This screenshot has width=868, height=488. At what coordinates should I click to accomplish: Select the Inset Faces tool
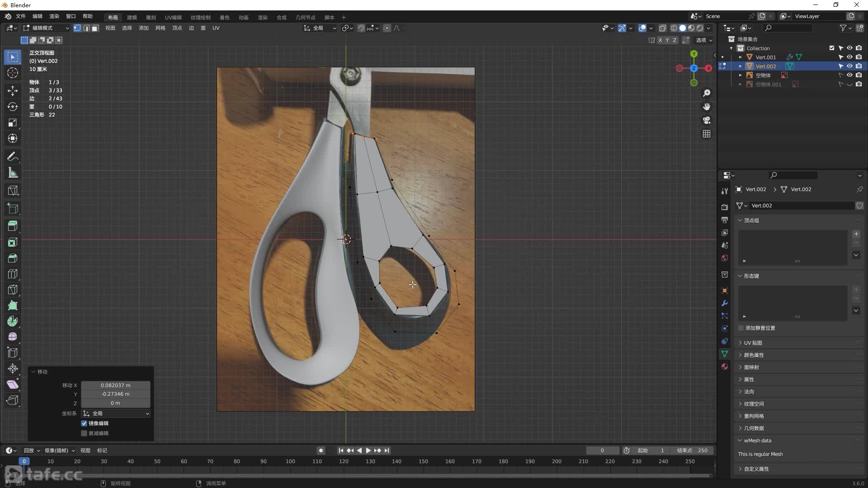[x=13, y=242]
